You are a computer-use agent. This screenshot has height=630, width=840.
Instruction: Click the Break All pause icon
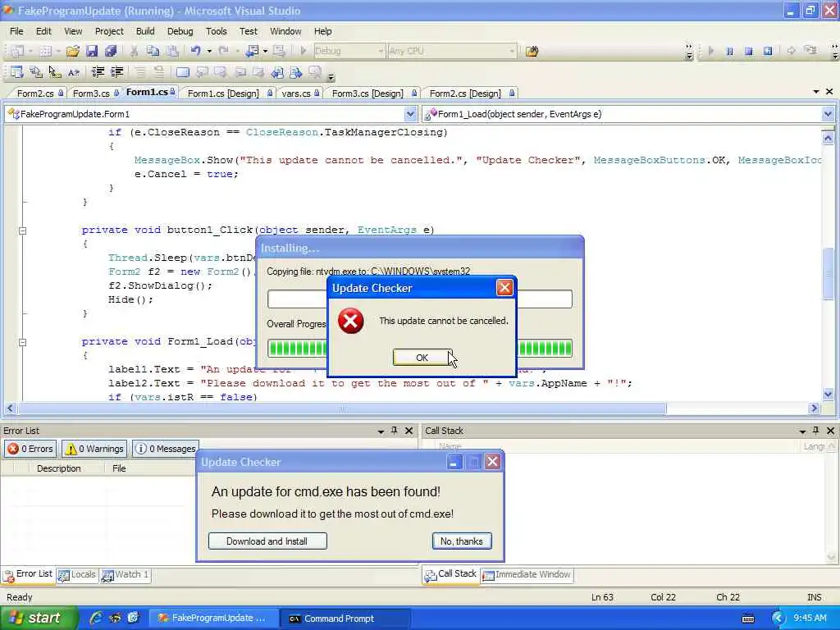tap(729, 51)
